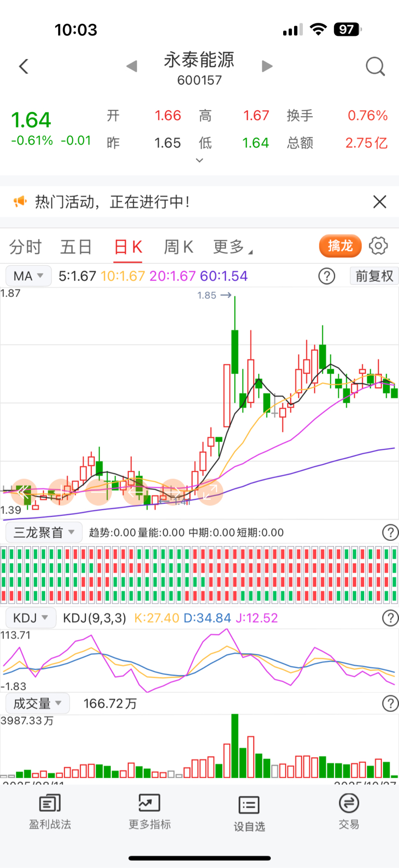The width and height of the screenshot is (399, 868).
Task: Tap the current price 1.64
Action: 31,120
